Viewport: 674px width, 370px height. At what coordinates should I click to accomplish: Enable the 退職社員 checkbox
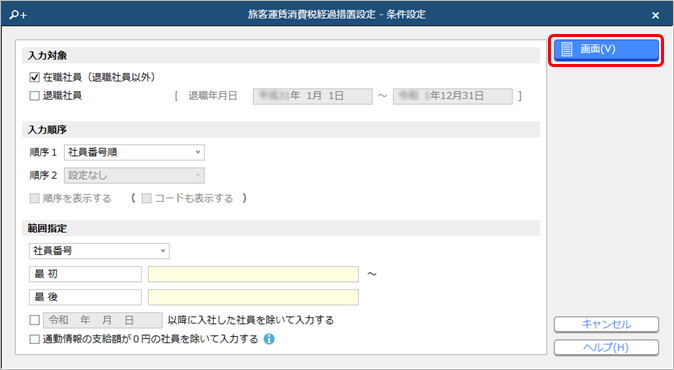34,95
